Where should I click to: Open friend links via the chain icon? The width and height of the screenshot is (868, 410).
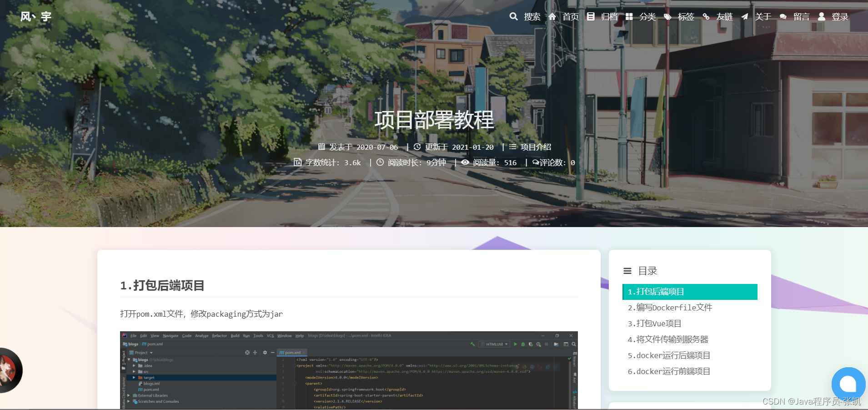[x=707, y=16]
